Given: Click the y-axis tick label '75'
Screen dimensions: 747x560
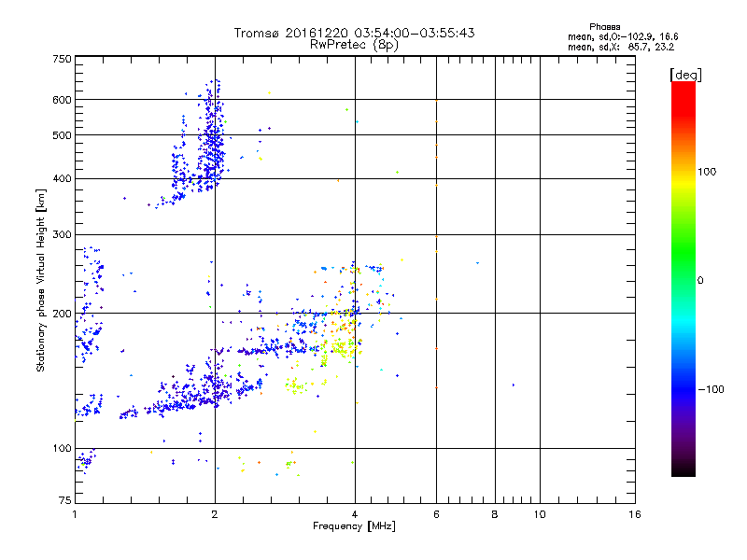Looking at the screenshot, I should click(64, 502).
